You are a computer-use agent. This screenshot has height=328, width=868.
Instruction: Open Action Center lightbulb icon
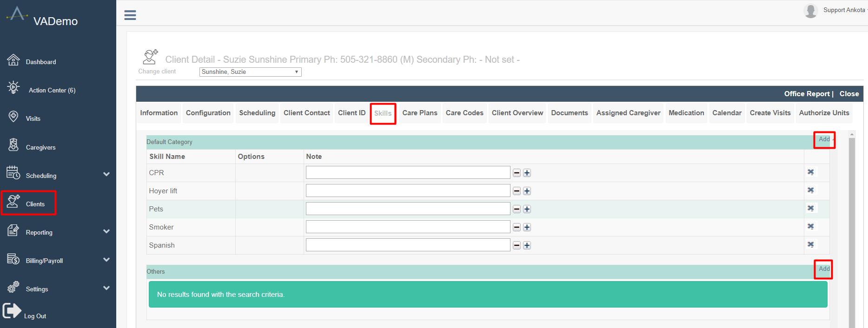(13, 87)
